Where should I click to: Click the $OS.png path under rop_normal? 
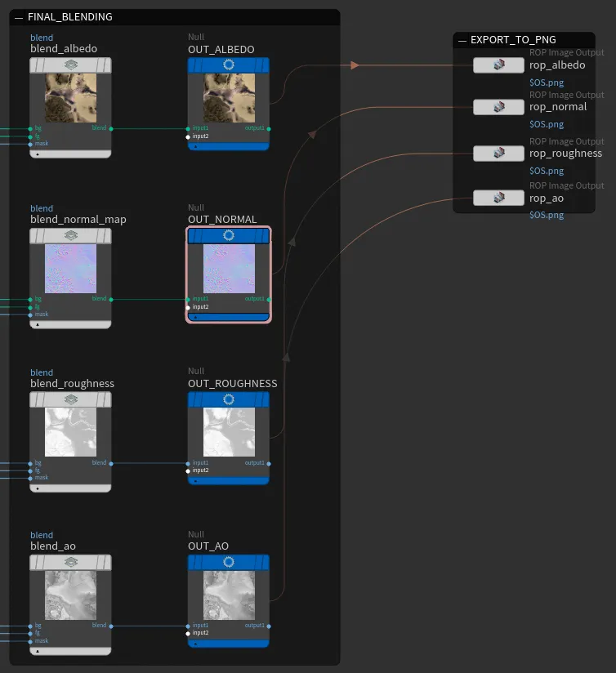(547, 124)
